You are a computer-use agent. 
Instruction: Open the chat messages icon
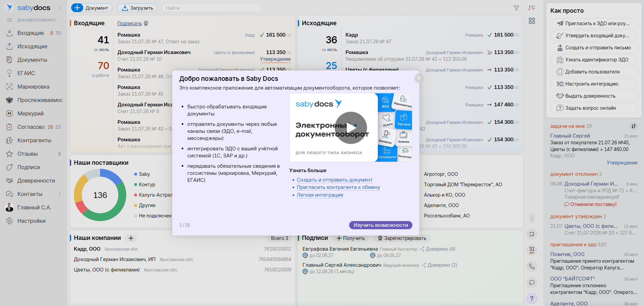[x=532, y=283]
